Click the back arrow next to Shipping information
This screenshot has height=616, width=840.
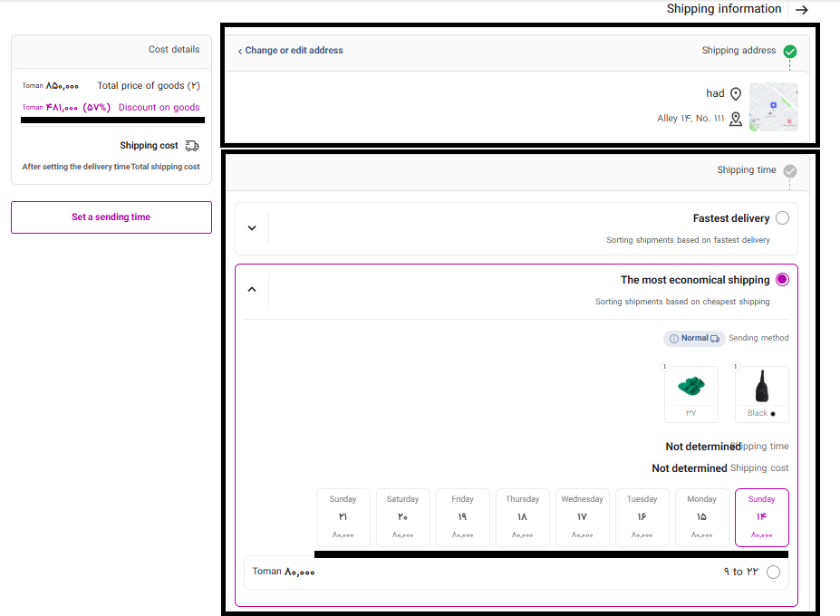click(801, 10)
